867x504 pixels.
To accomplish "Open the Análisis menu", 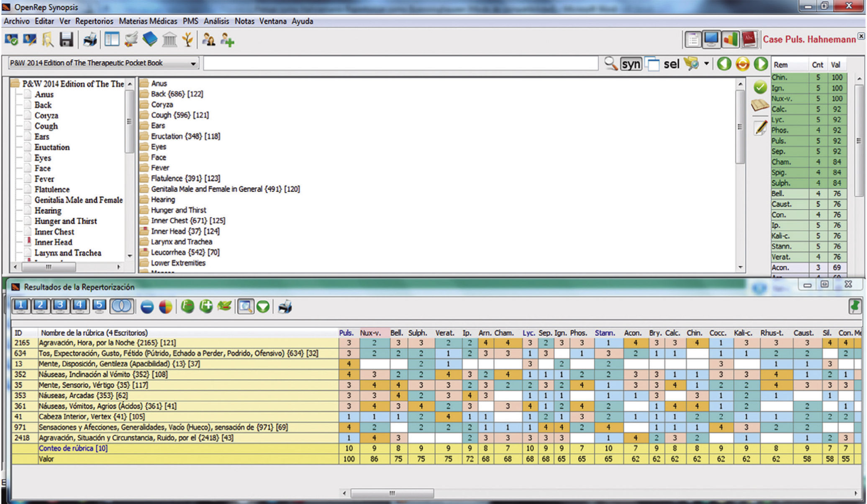I will [216, 21].
